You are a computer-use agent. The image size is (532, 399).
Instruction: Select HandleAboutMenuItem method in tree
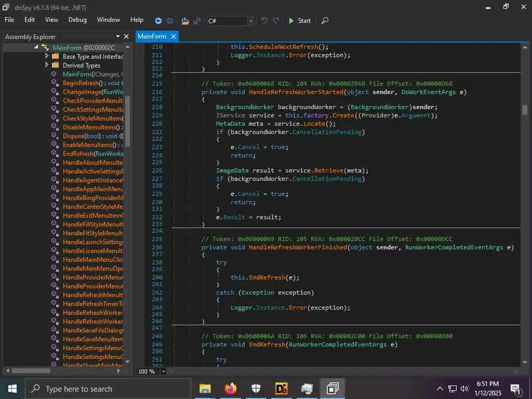coord(93,162)
